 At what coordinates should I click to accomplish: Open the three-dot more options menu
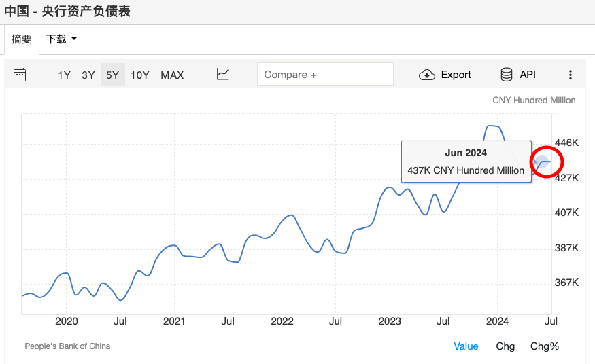(x=571, y=75)
